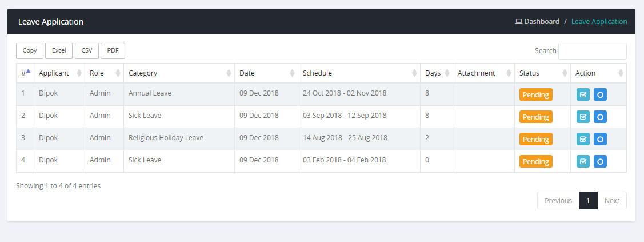Open edit action for Religious Holiday Leave
This screenshot has width=644, height=242.
click(x=583, y=140)
